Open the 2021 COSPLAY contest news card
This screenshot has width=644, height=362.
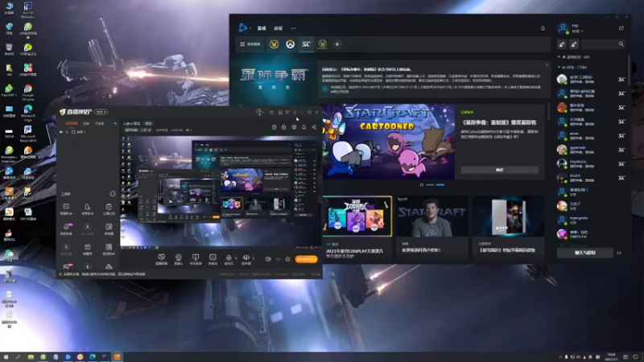[x=357, y=228]
